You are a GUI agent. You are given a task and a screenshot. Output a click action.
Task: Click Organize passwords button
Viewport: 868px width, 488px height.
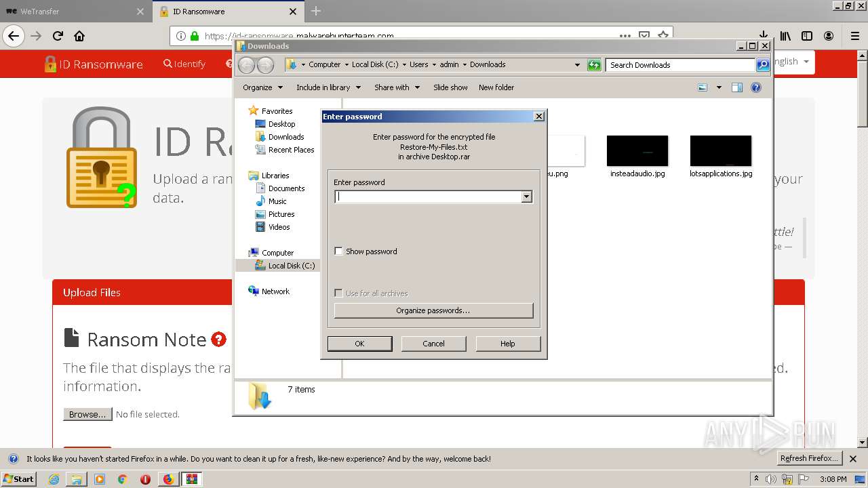pos(433,310)
